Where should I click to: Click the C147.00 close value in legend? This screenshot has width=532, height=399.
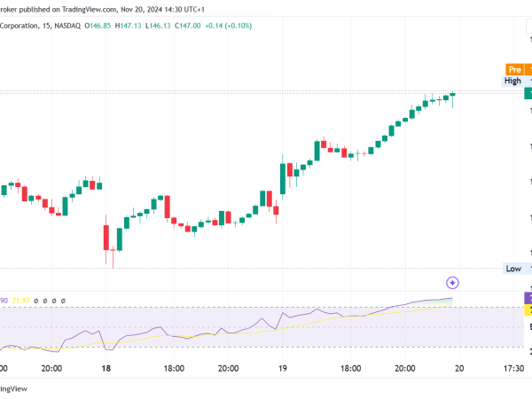pyautogui.click(x=188, y=26)
